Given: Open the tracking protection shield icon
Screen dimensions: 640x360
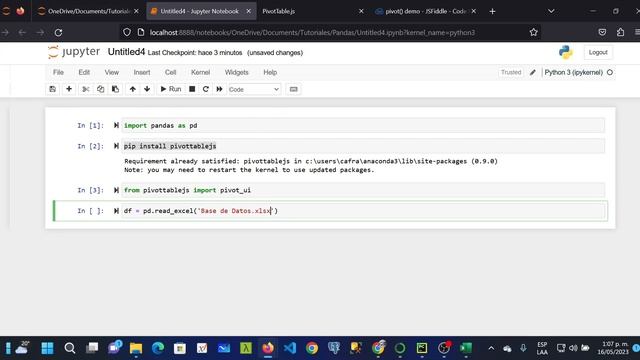Looking at the screenshot, I should coord(127,32).
